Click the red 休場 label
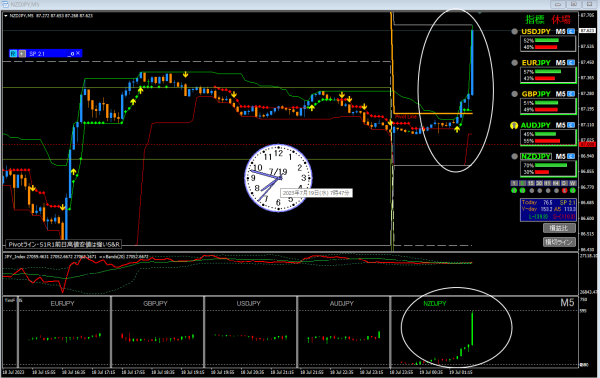The width and height of the screenshot is (600, 378). (x=561, y=20)
